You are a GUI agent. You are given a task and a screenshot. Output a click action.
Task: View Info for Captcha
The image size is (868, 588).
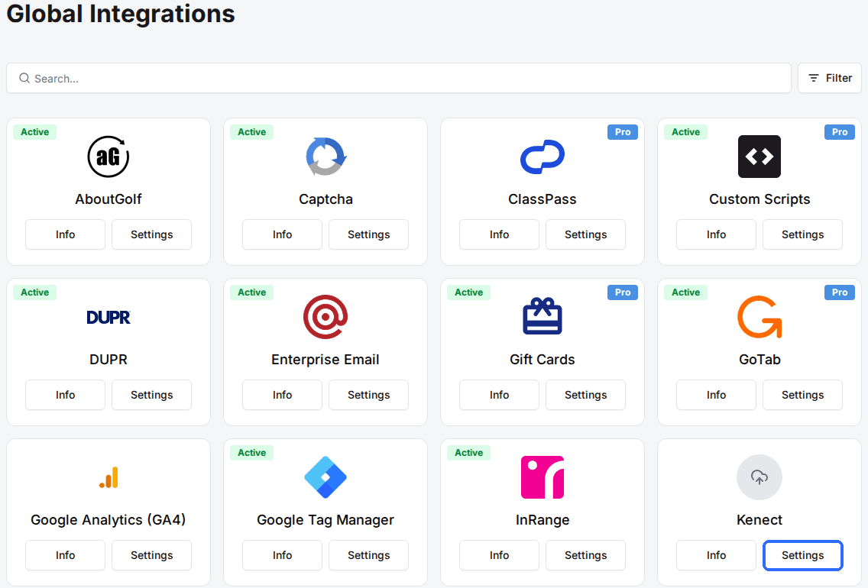pos(282,234)
